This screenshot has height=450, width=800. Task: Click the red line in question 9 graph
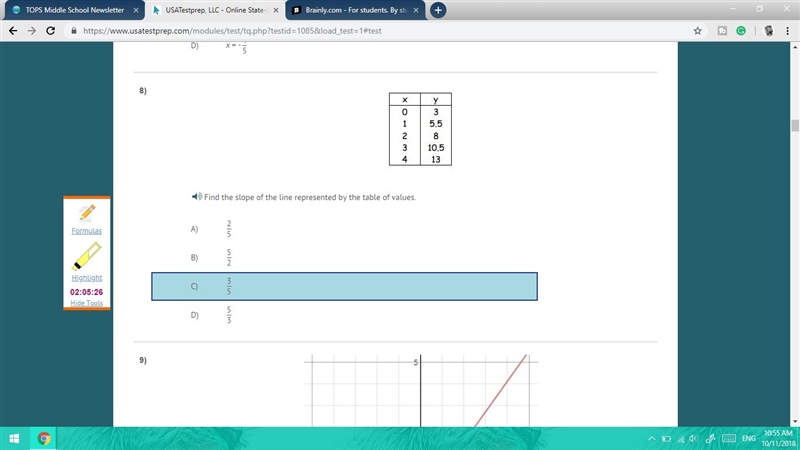click(501, 390)
